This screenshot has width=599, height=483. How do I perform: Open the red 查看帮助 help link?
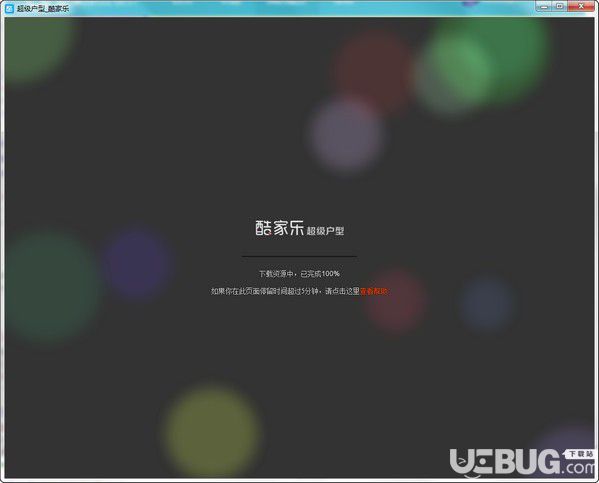pyautogui.click(x=374, y=292)
